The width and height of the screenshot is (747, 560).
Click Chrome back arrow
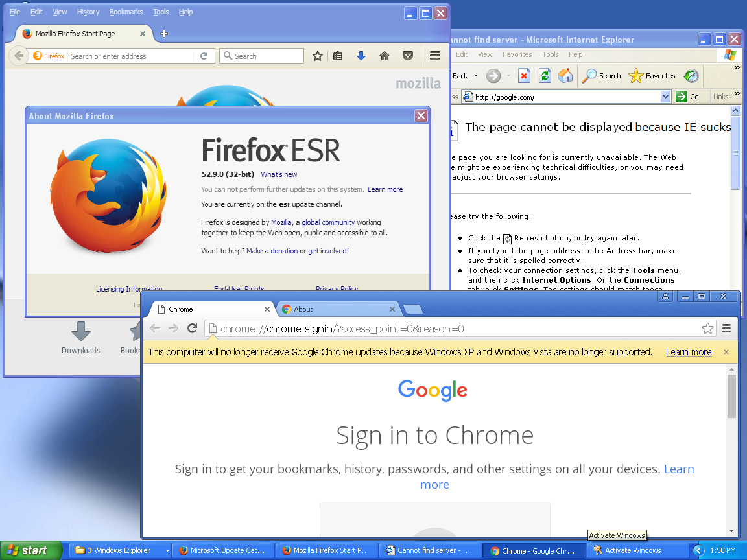pos(154,328)
